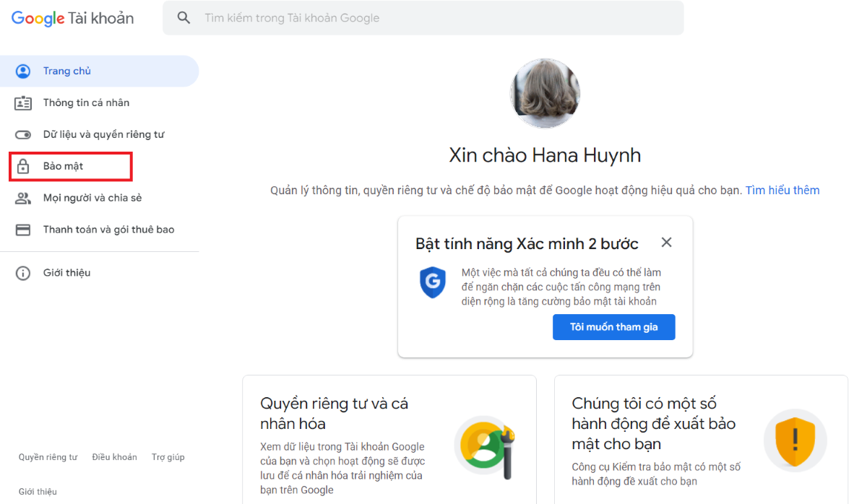Click the Trang chủ profile icon
Viewport: 867px width, 504px height.
click(x=23, y=71)
